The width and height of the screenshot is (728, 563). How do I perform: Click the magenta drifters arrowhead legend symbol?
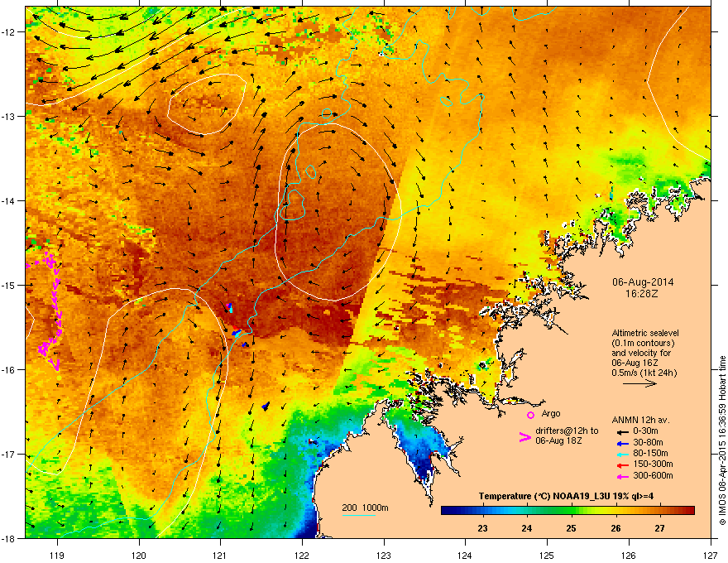coord(524,436)
